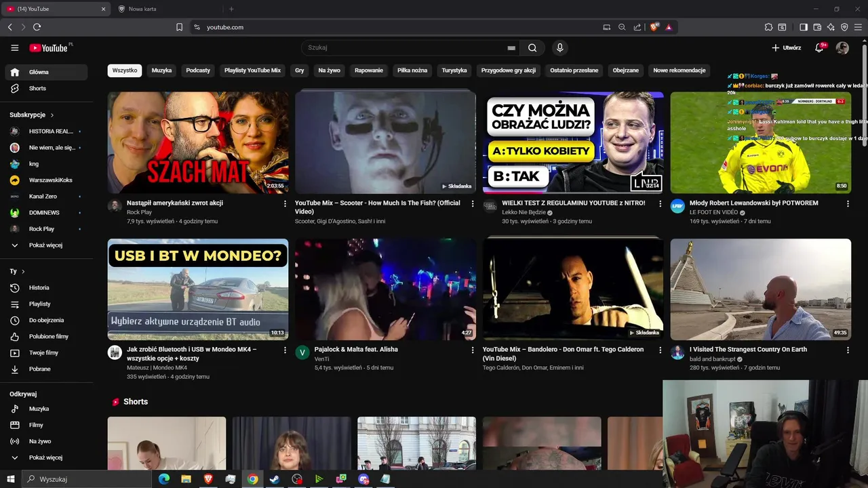Open Steam from taskbar
The height and width of the screenshot is (488, 868).
[x=275, y=479]
